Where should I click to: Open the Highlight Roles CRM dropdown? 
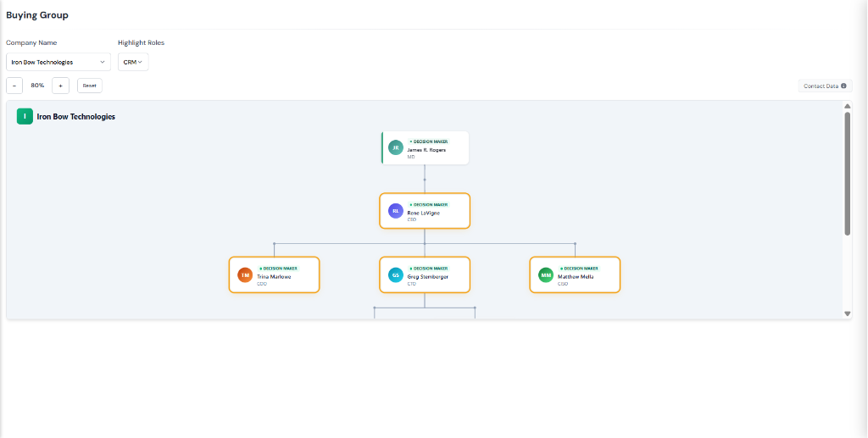[x=133, y=62]
